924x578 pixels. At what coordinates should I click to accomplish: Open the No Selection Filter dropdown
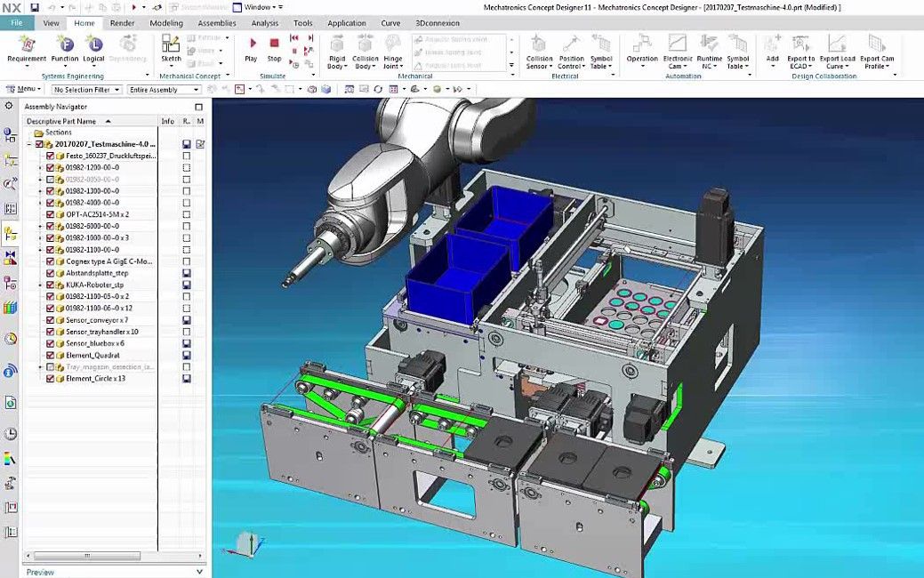[86, 90]
